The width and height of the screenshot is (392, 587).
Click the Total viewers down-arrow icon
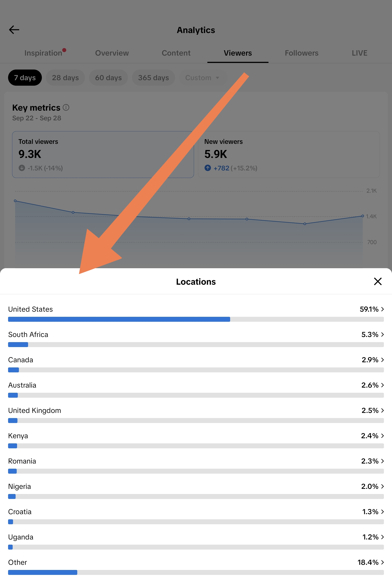pyautogui.click(x=22, y=168)
